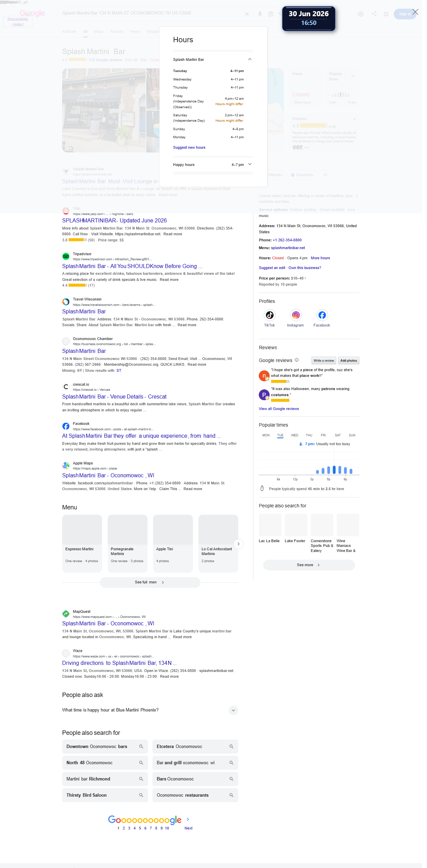Open the Instagram profile icon
This screenshot has height=868, width=427.
(296, 315)
